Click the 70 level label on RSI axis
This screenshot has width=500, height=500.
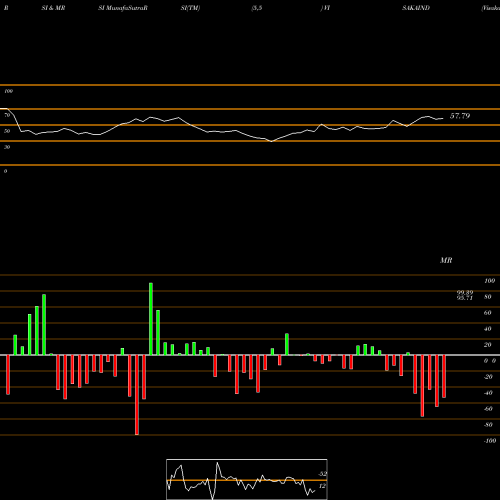pyautogui.click(x=7, y=115)
